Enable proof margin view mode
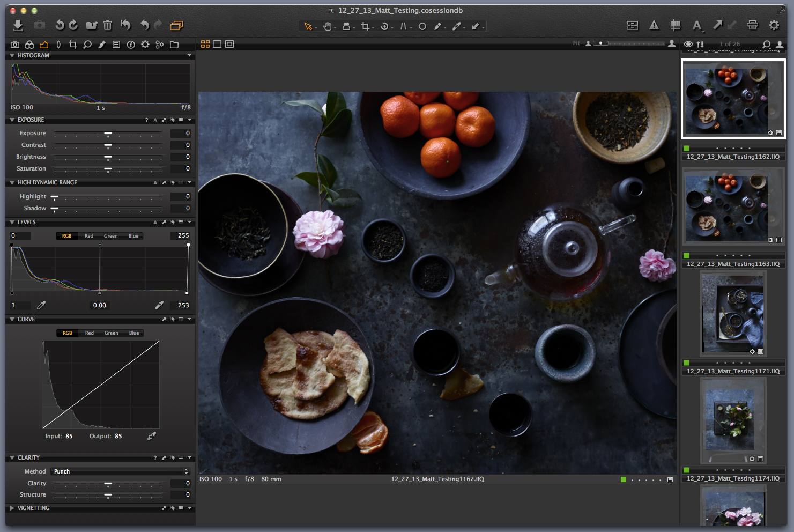This screenshot has width=794, height=532. click(x=229, y=44)
